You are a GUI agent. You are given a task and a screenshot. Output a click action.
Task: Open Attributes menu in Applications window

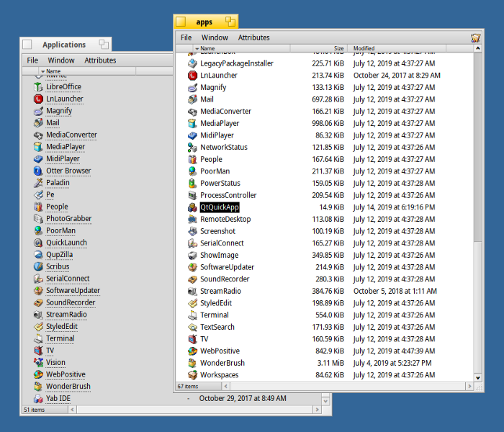[x=100, y=60]
